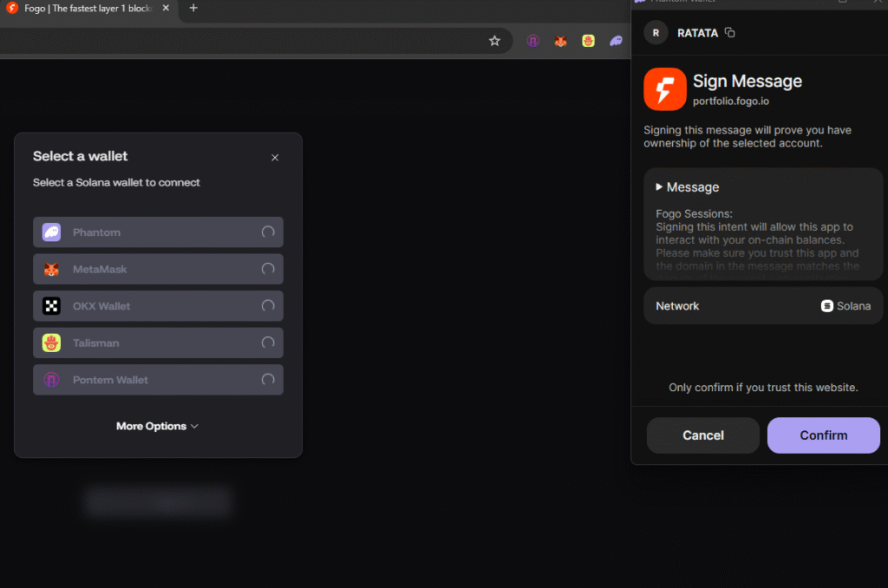Click the R account avatar in Phantom
888x588 pixels.
coord(656,33)
